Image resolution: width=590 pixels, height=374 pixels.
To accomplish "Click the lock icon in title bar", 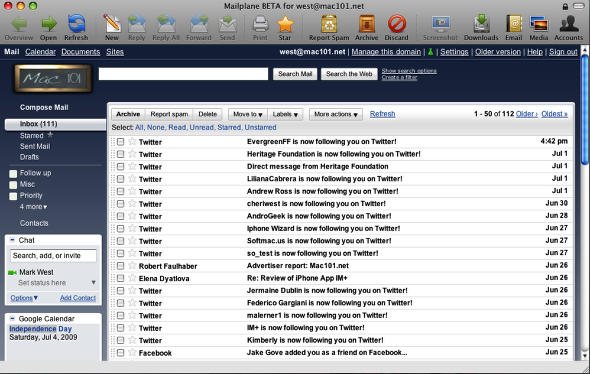I will tap(565, 6).
